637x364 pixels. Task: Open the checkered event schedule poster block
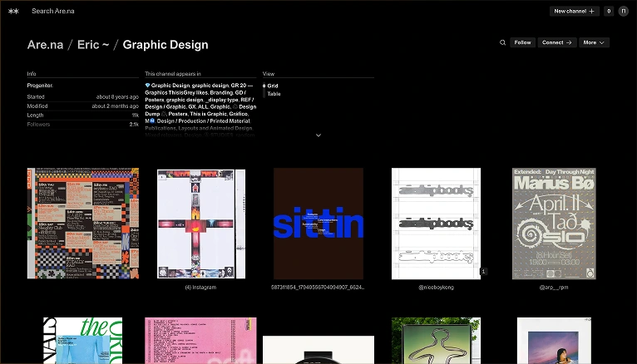[x=83, y=224]
